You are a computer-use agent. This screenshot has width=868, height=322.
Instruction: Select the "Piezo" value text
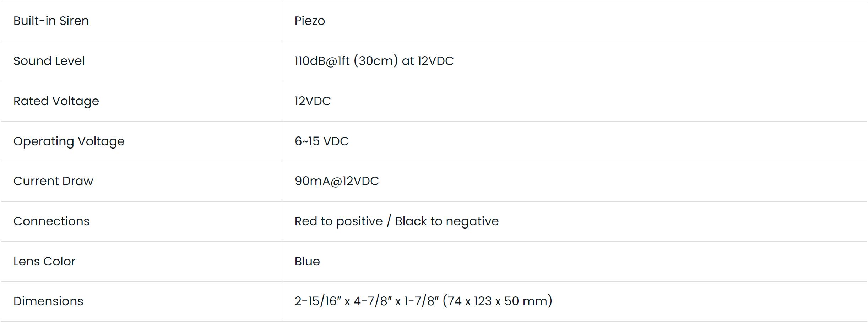click(x=310, y=21)
